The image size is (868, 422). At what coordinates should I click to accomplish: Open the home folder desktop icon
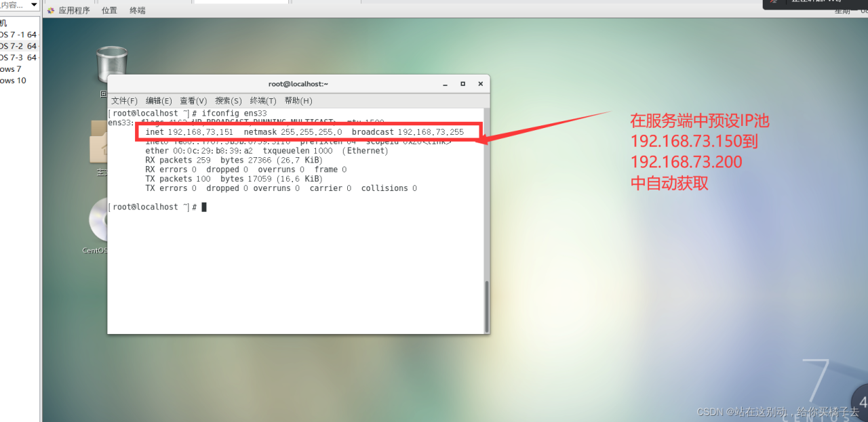(x=99, y=142)
